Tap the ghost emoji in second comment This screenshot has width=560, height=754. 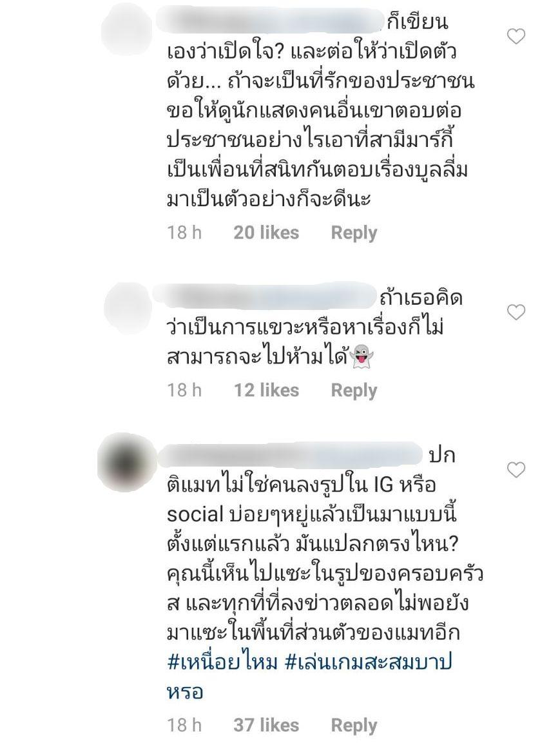pyautogui.click(x=363, y=357)
